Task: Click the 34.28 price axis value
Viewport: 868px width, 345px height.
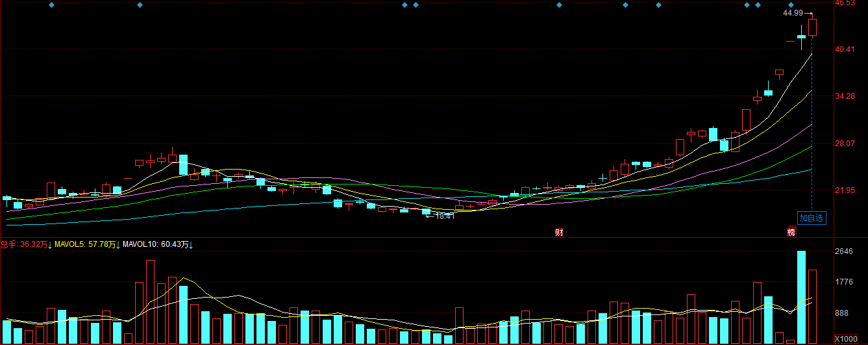Action: coord(845,96)
